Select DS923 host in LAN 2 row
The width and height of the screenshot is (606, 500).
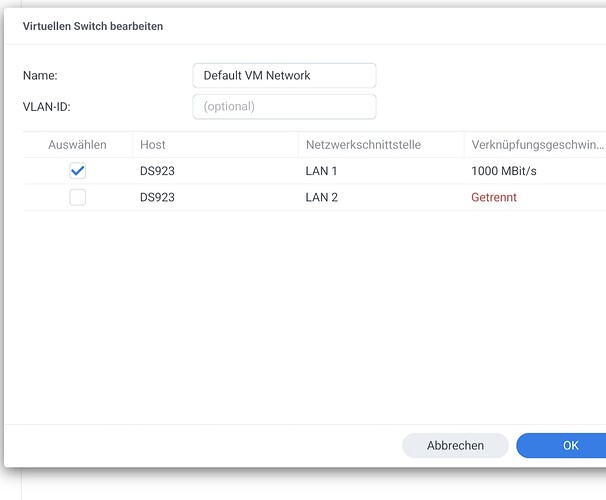click(x=157, y=198)
